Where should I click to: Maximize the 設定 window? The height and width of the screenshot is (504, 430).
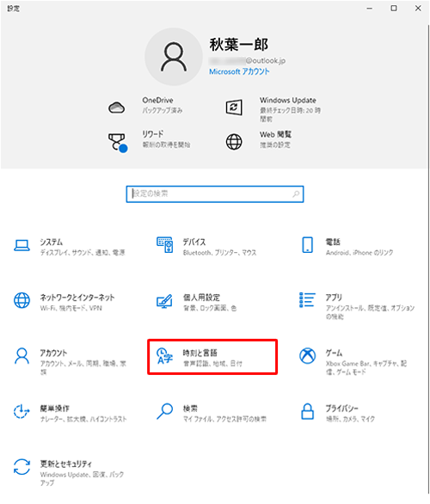point(394,9)
